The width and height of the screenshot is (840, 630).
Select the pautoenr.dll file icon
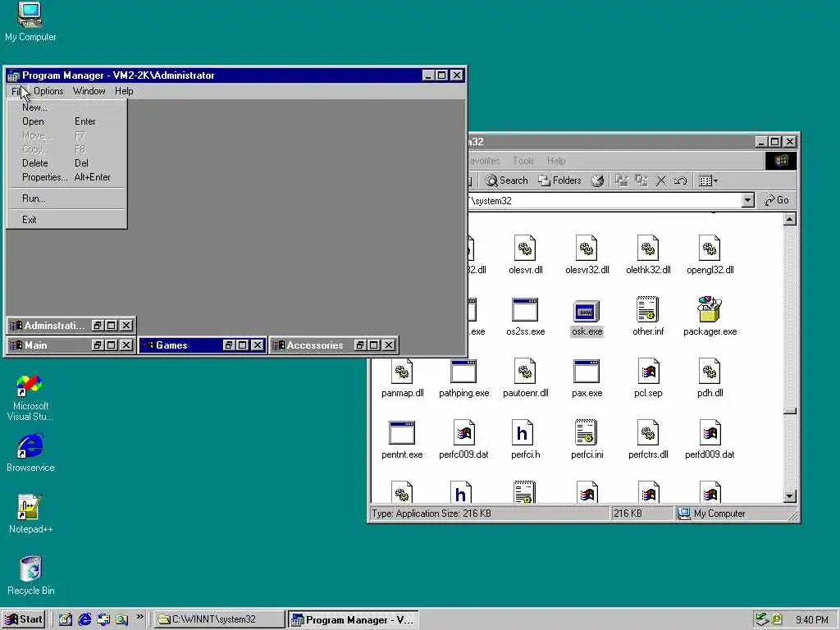(525, 377)
